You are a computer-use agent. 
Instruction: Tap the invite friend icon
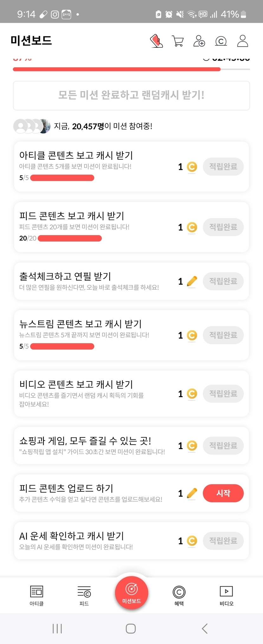[199, 41]
